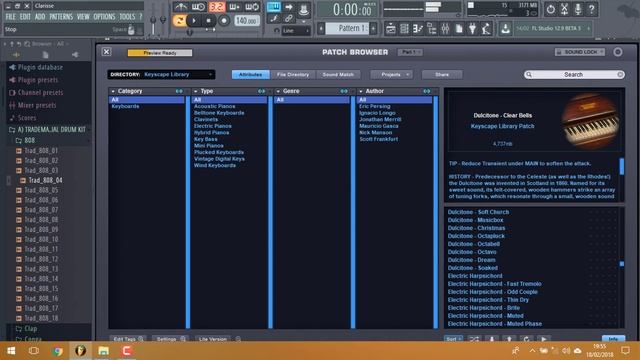Open the Author column dropdown arrow
This screenshot has width=640, height=360.
361,91
